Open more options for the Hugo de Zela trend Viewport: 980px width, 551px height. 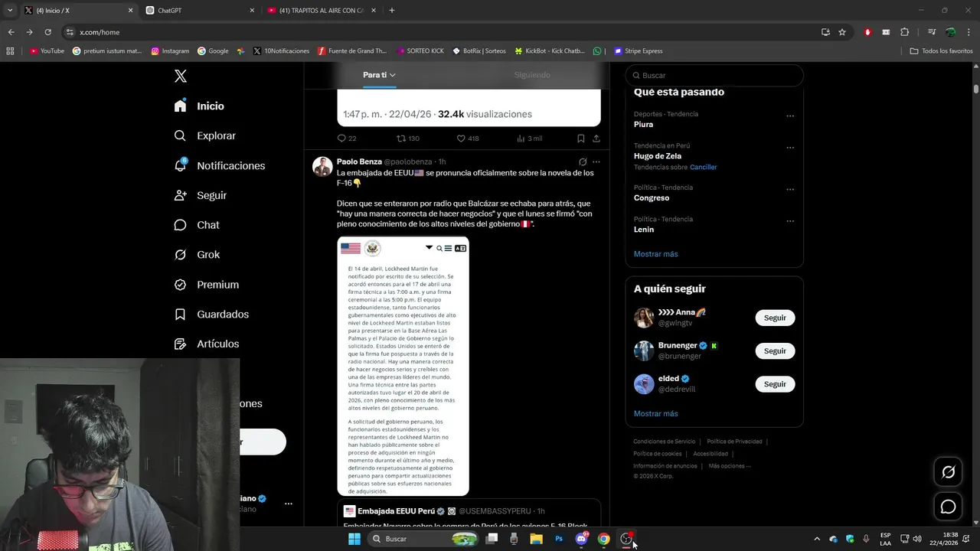(790, 148)
